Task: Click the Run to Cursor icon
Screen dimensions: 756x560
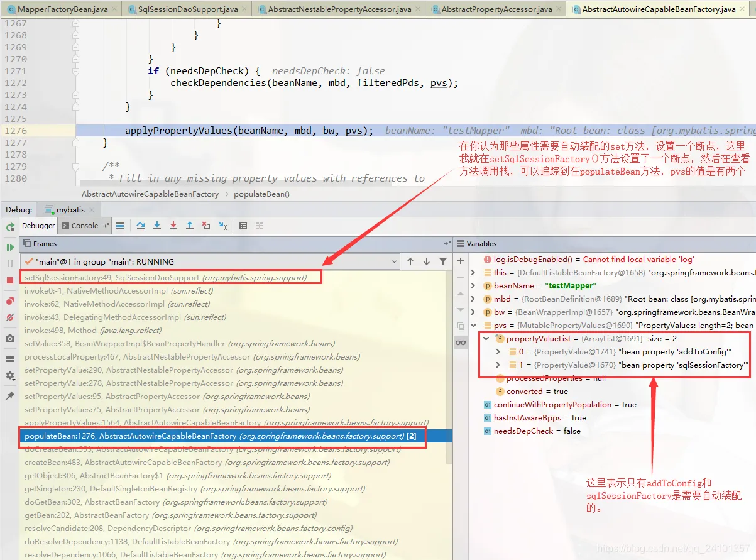Action: pyautogui.click(x=222, y=226)
